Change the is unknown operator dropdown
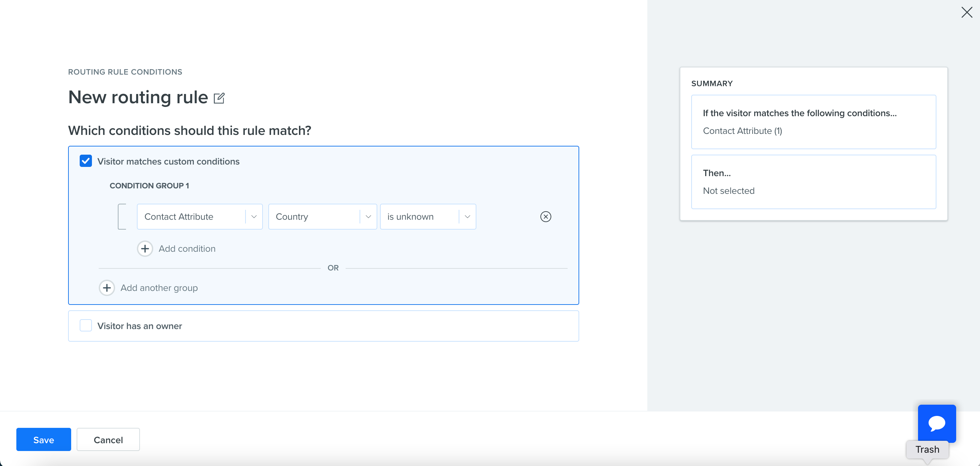Screen dimensions: 980x466 428,217
